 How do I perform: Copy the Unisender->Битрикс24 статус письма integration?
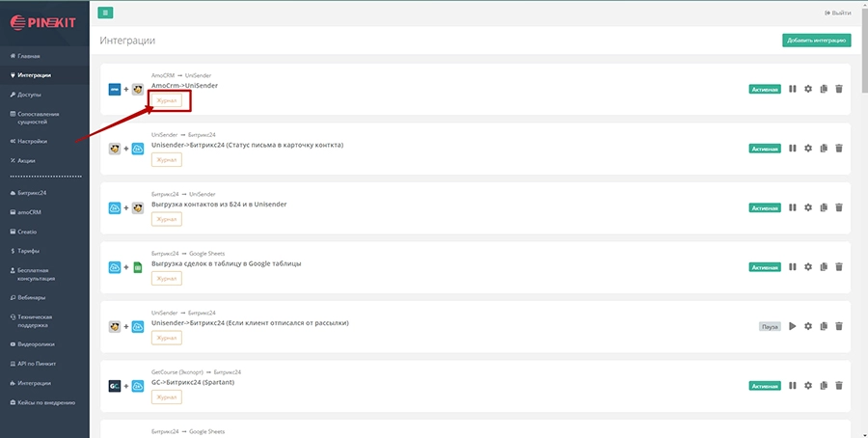click(824, 149)
